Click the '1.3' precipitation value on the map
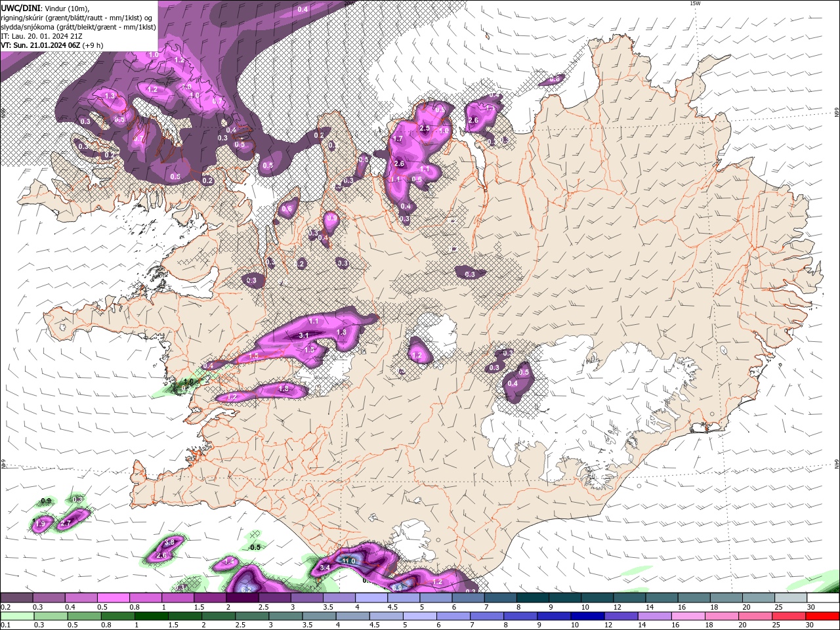 coord(110,96)
